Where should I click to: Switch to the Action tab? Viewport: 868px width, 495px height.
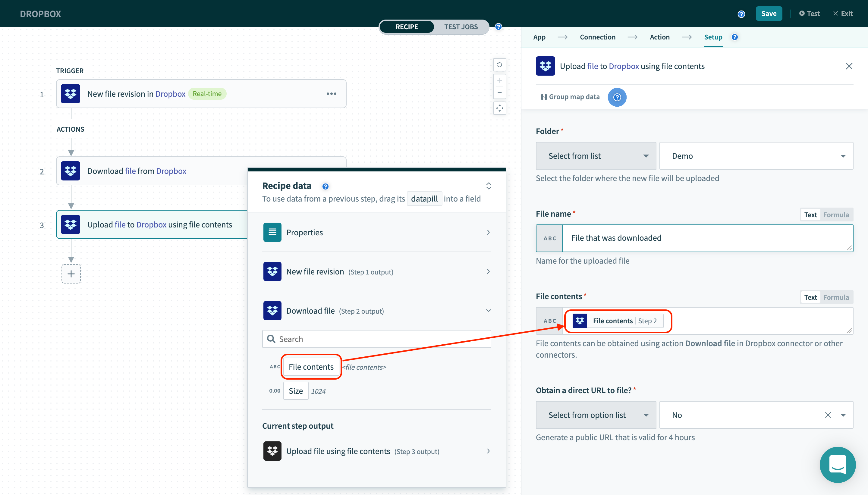click(659, 37)
